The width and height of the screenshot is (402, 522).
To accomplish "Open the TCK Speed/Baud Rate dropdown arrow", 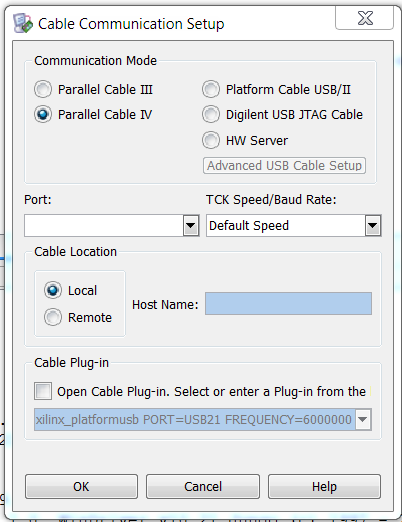I will tap(373, 226).
